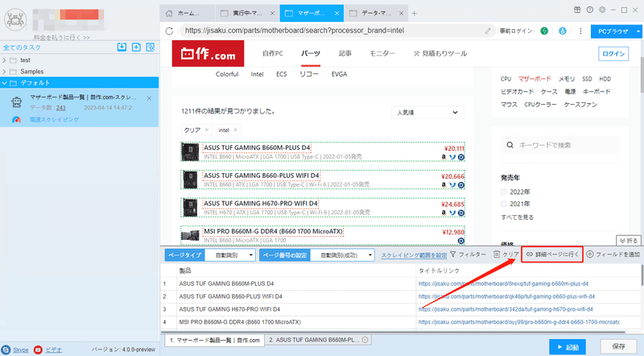This screenshot has height=356, width=644.
Task: Click the Skype icon in the status bar
Action: tap(6, 350)
